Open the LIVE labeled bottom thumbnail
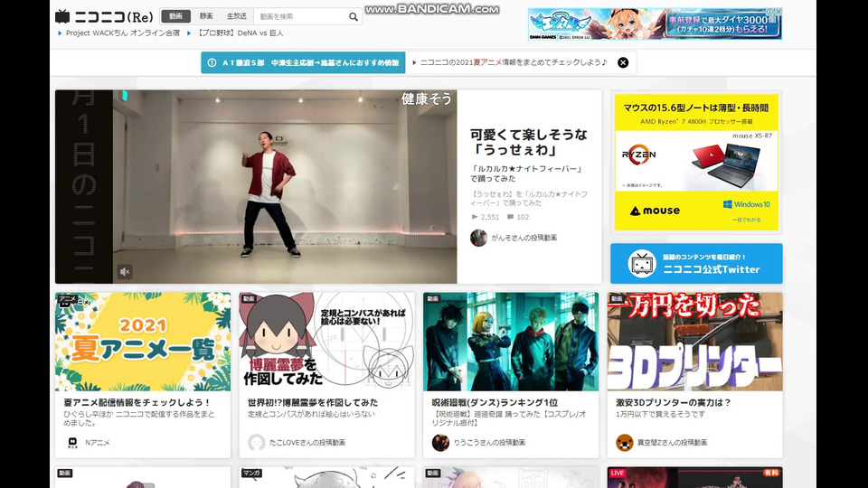This screenshot has height=488, width=868. [x=694, y=477]
